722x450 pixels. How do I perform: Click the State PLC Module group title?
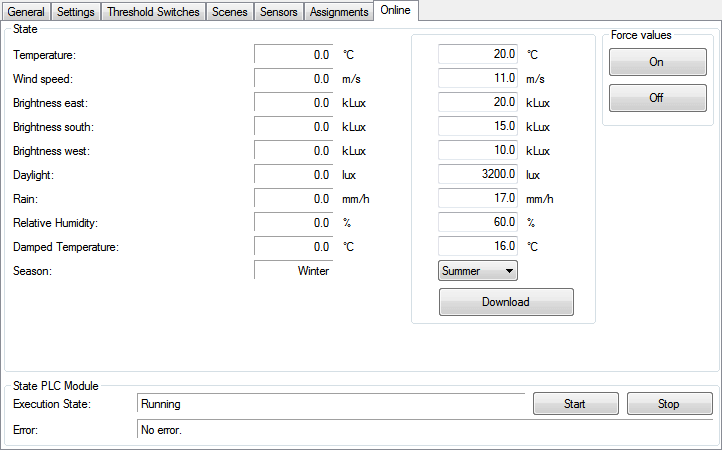[x=56, y=386]
